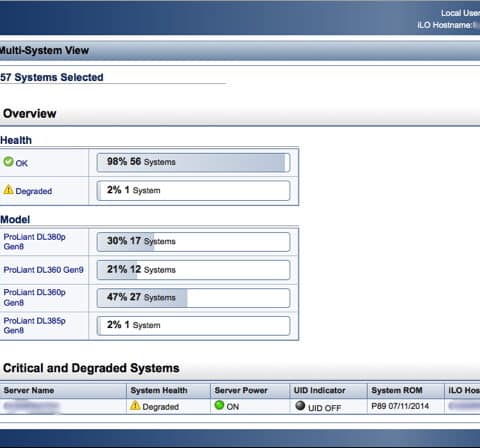Open the ProLiant DL380p Gen8 model link
480x448 pixels.
click(x=34, y=242)
